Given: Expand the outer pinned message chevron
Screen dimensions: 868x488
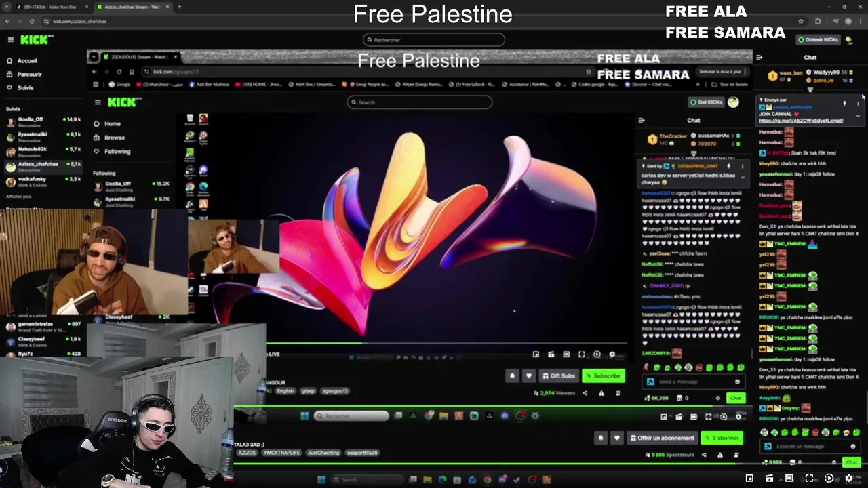Looking at the screenshot, I should pyautogui.click(x=858, y=116).
